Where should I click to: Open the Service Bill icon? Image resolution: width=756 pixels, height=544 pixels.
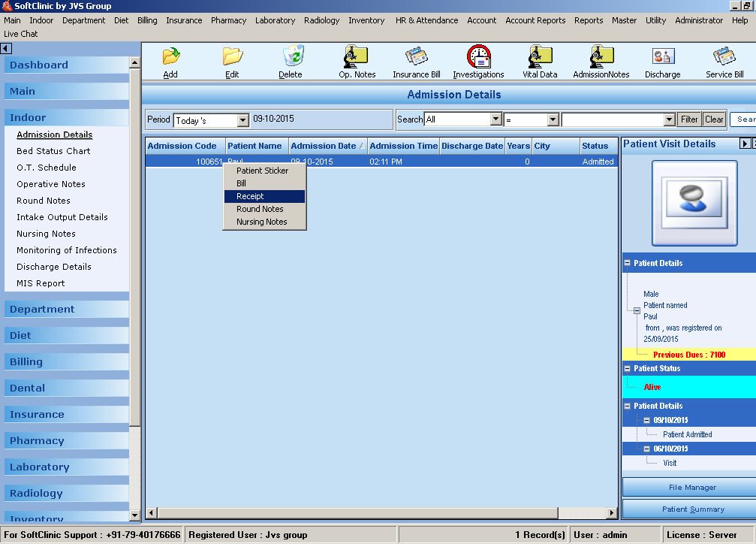[x=724, y=57]
